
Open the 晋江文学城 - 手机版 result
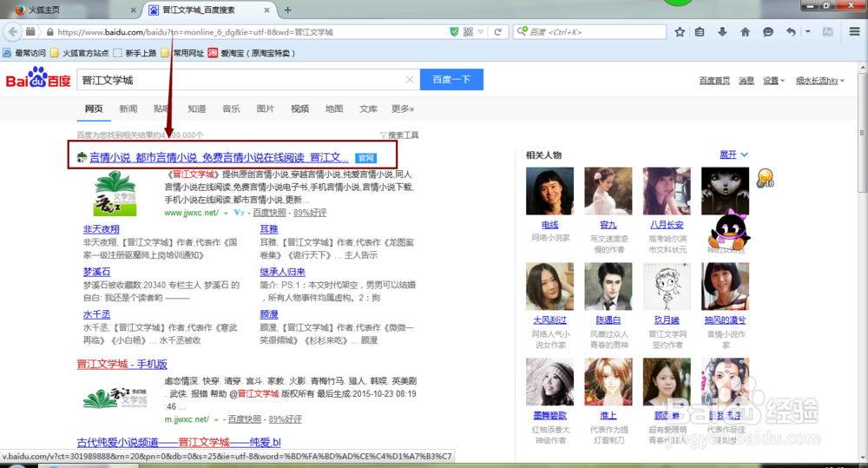click(x=122, y=364)
